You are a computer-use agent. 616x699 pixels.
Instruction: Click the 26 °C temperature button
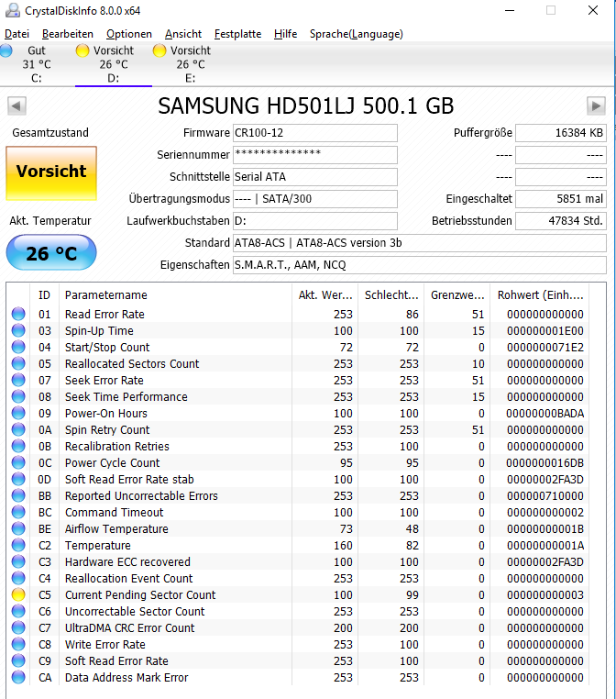51,253
